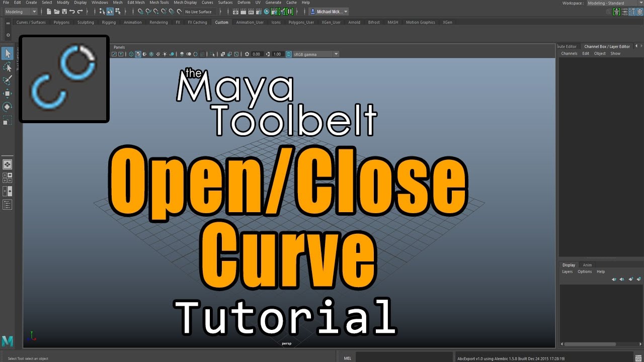Open the Michael Mck... account dropdown
Screen dimensions: 644x362
[329, 12]
